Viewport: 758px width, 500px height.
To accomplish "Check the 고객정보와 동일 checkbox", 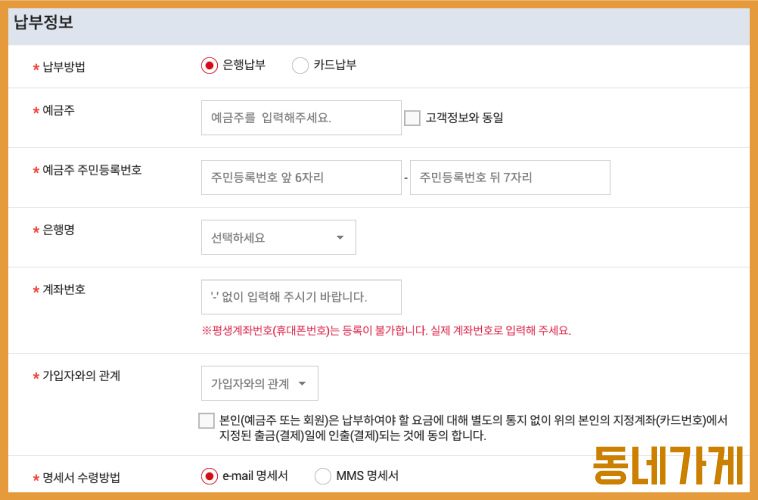I will pyautogui.click(x=412, y=118).
